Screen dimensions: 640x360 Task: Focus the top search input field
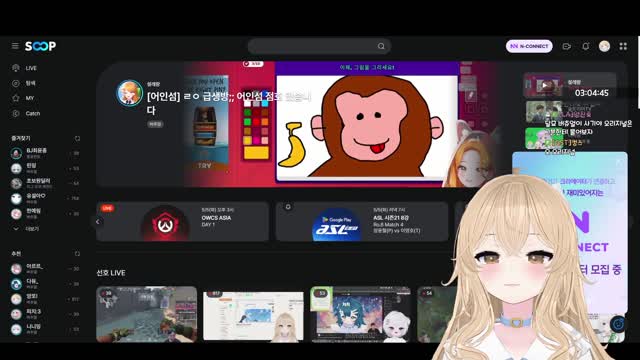tap(319, 46)
